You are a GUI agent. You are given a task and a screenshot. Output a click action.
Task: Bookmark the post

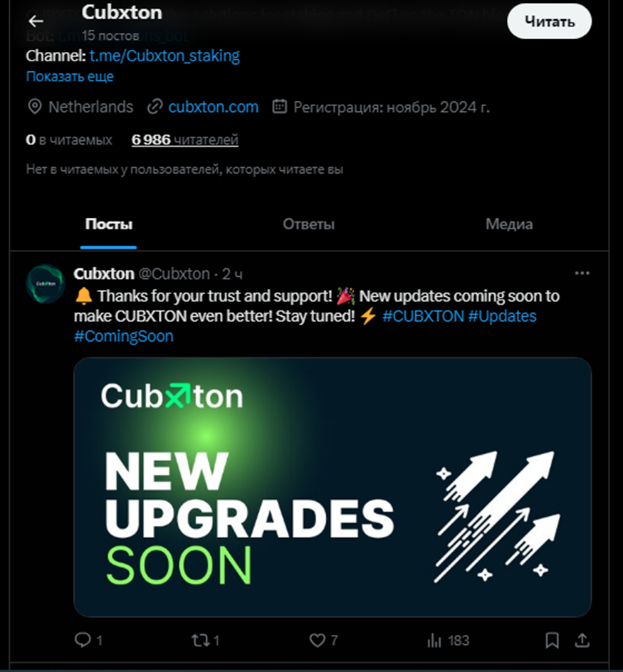click(552, 640)
